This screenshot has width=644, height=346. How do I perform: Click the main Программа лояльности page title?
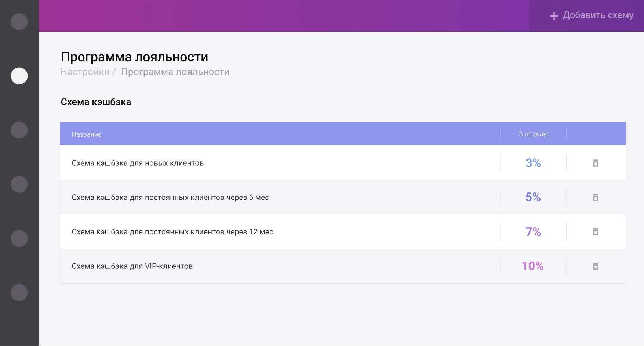point(134,57)
